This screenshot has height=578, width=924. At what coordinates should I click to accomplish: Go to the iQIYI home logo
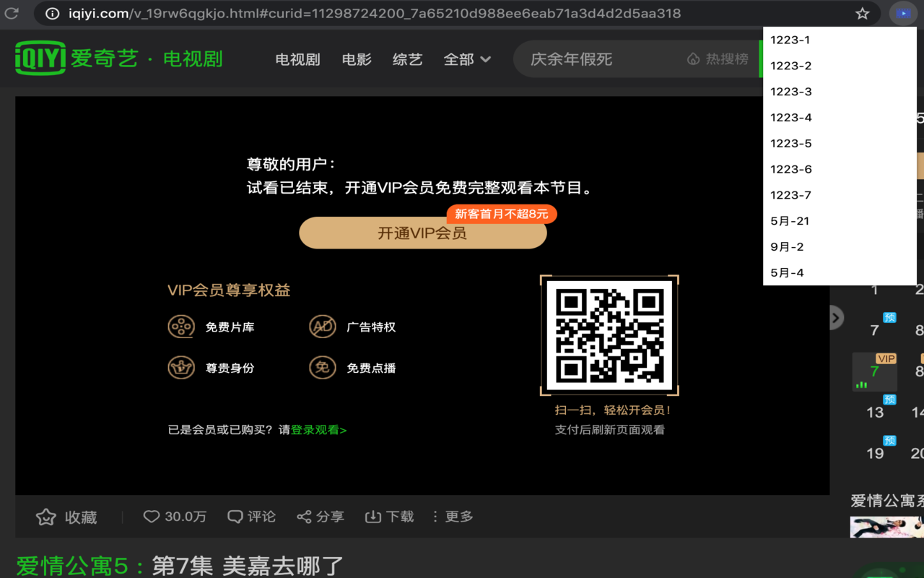[41, 59]
